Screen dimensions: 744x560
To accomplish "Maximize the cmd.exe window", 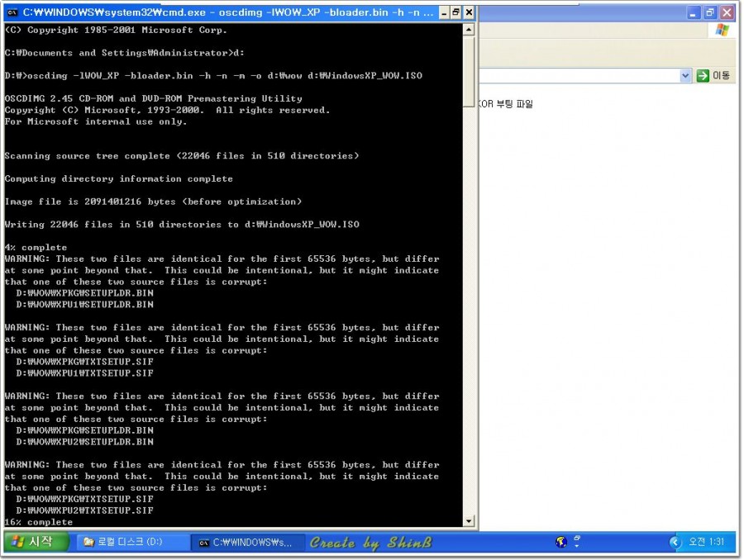I will click(456, 12).
